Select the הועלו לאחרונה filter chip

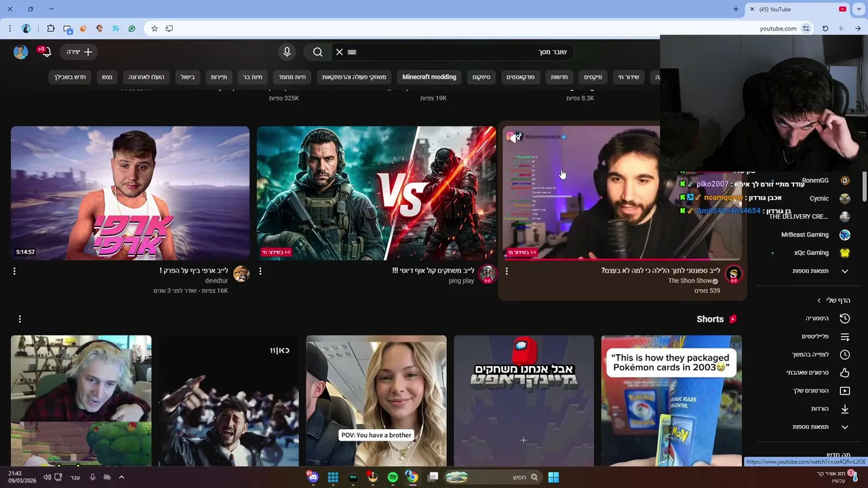click(x=146, y=77)
